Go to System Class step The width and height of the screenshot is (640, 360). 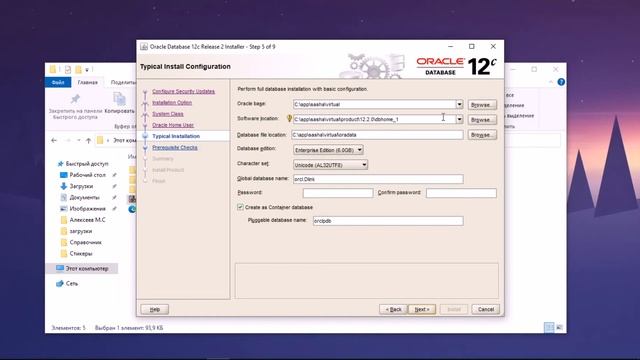pos(168,114)
